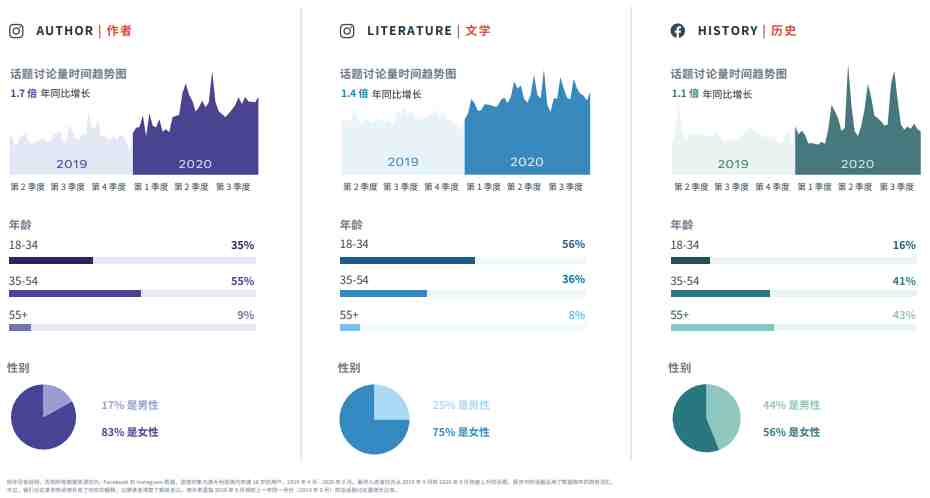Screen dimensions: 930x498
Task: Click the '83% 是女性' label
Action: coord(130,432)
